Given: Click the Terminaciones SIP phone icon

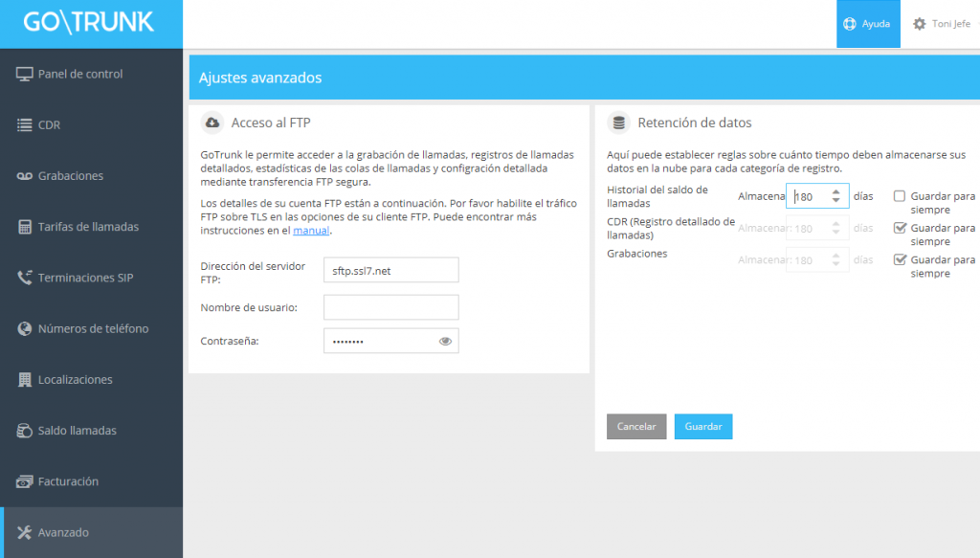Looking at the screenshot, I should tap(24, 278).
